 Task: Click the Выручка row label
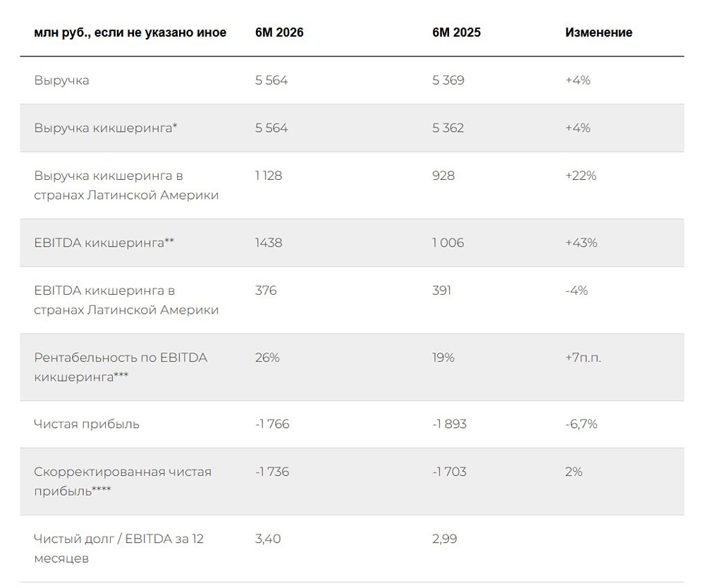[61, 80]
